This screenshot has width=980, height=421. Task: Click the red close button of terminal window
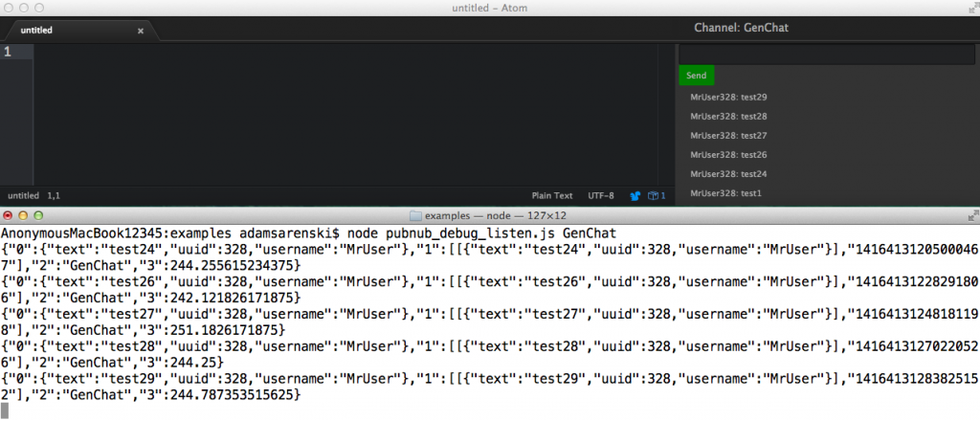(x=10, y=216)
